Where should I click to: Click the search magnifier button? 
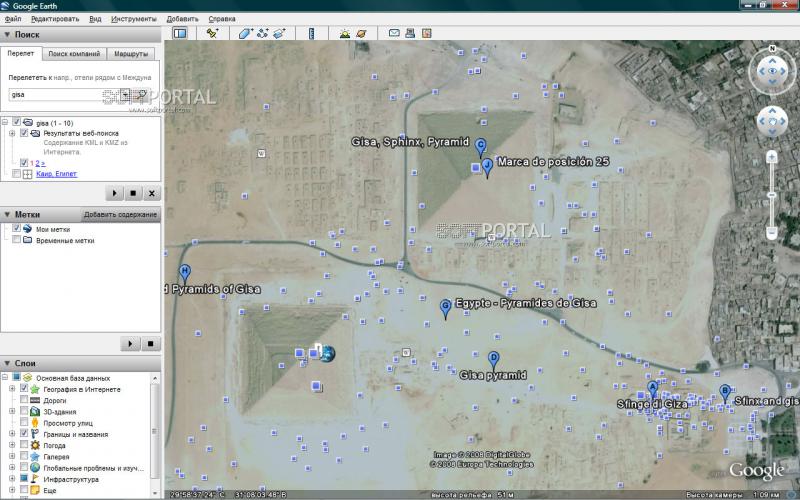142,95
